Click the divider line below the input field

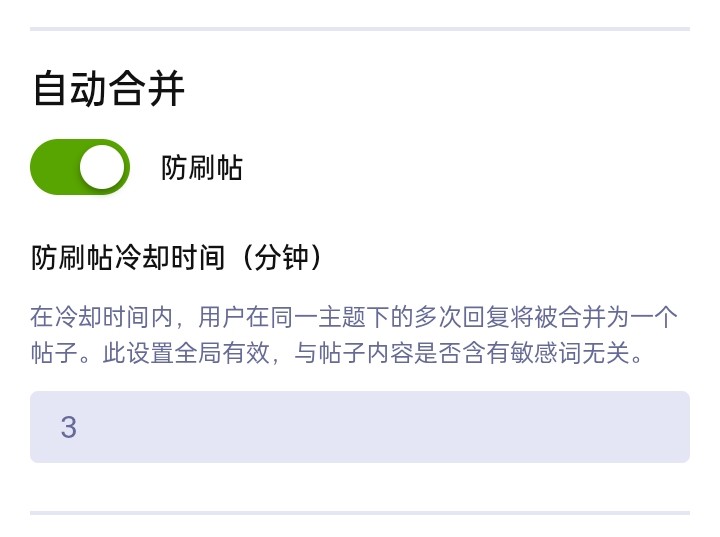360,513
